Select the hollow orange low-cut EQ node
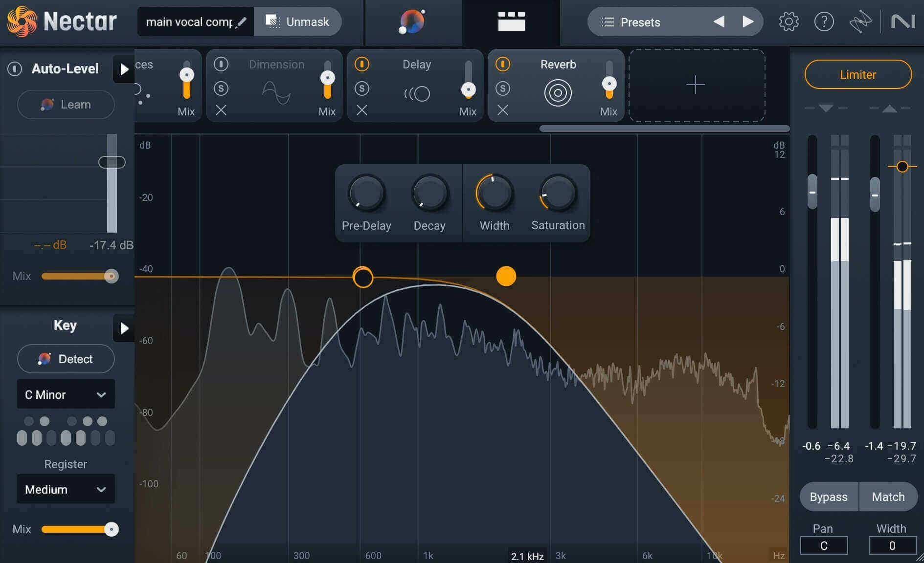Screen dimensions: 924x563 [363, 277]
